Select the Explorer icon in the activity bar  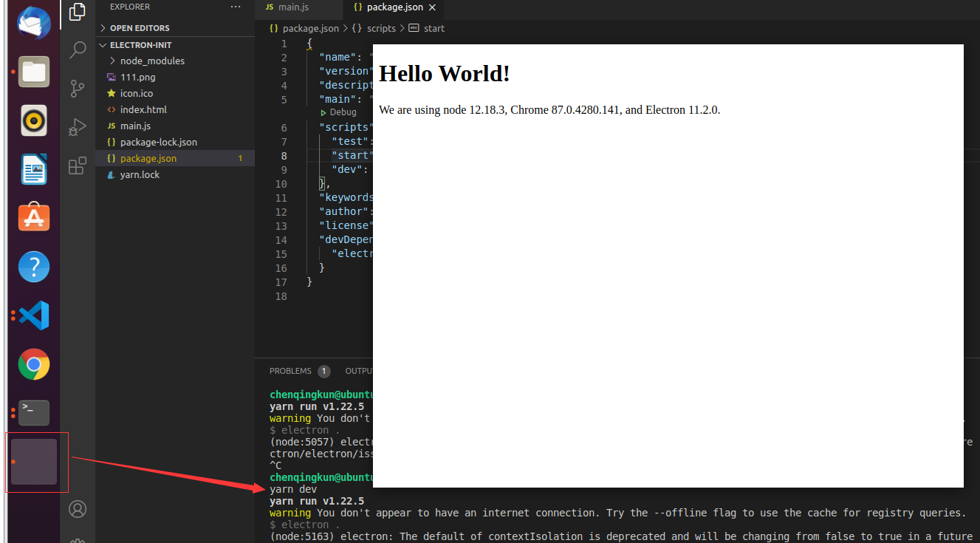click(x=77, y=12)
